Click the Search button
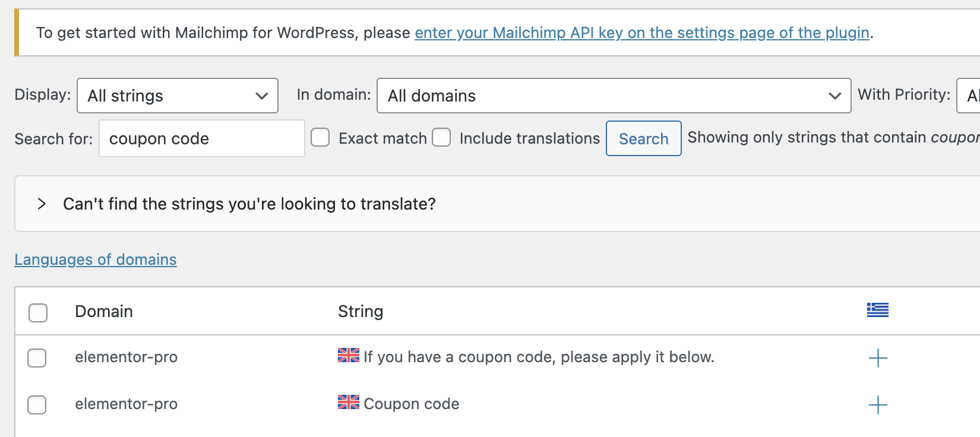 click(x=644, y=138)
